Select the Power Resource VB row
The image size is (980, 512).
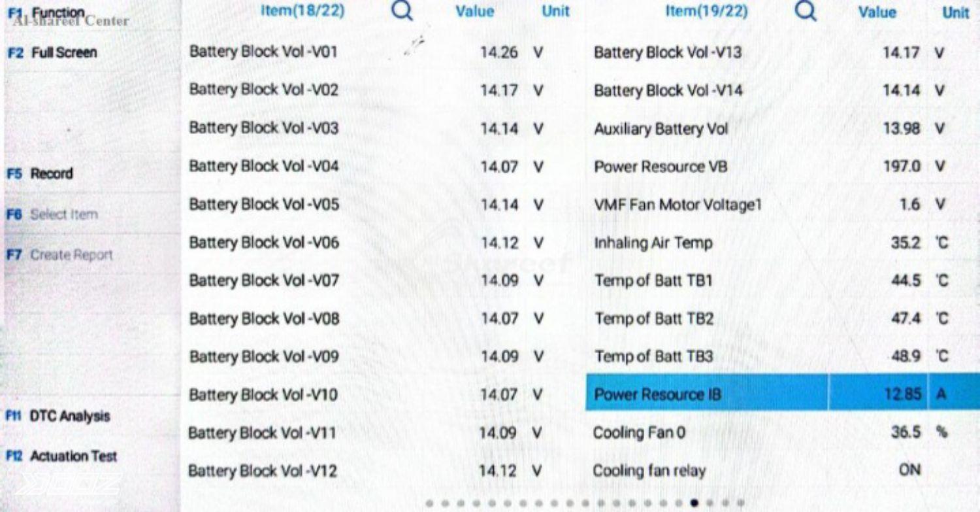coord(783,167)
